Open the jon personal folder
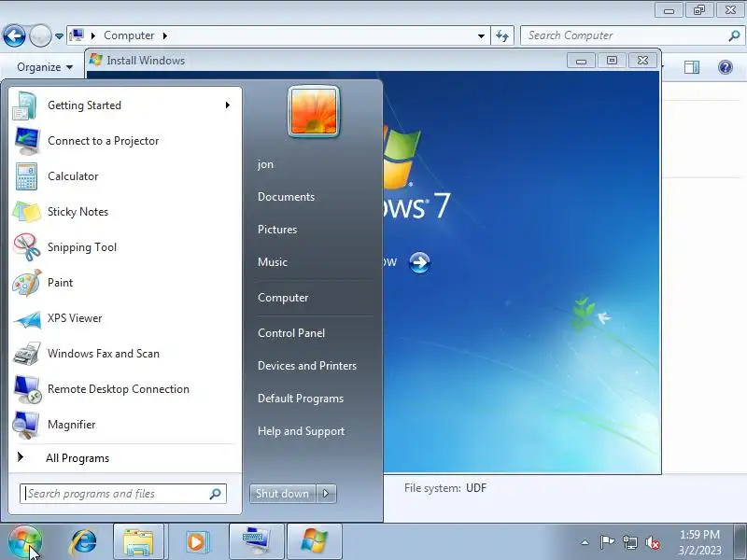This screenshot has height=560, width=747. (265, 164)
